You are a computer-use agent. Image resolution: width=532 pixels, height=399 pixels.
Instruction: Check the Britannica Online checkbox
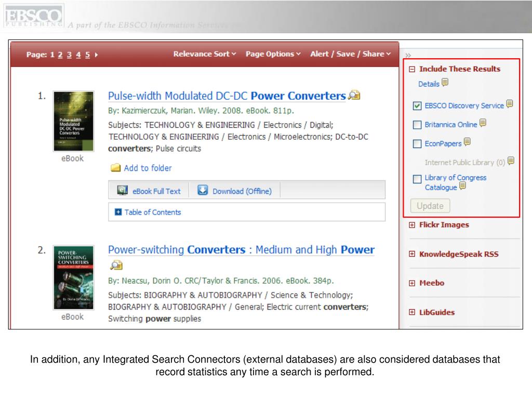coord(417,125)
